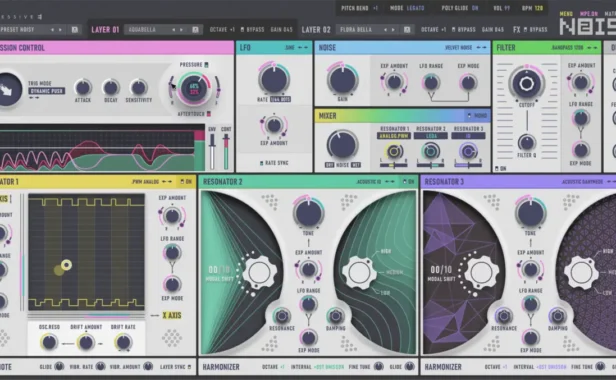This screenshot has height=380, width=616.
Task: Click the Resonator 3 Tone knob
Action: [530, 212]
